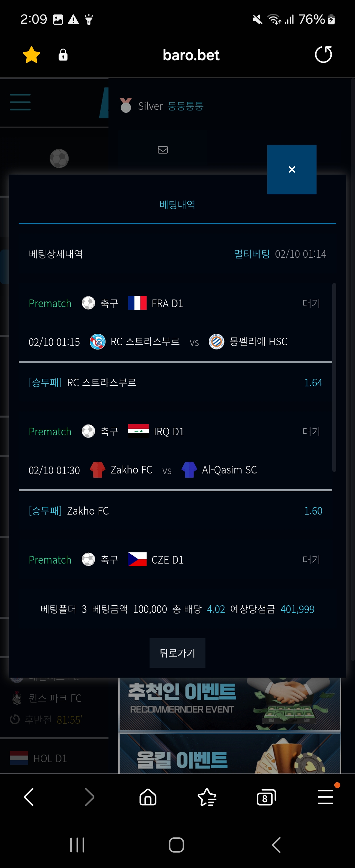
Task: Open browser bookmarks list icon
Action: [x=207, y=797]
